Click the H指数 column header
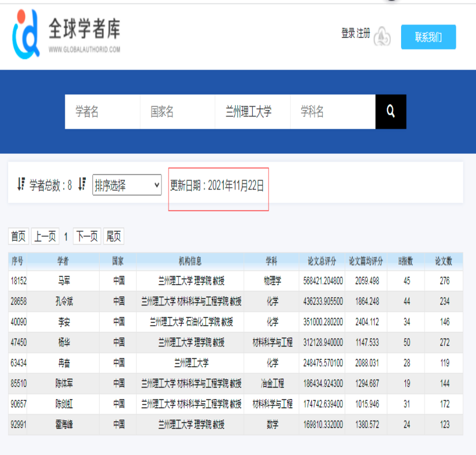The width and height of the screenshot is (476, 455). (406, 261)
